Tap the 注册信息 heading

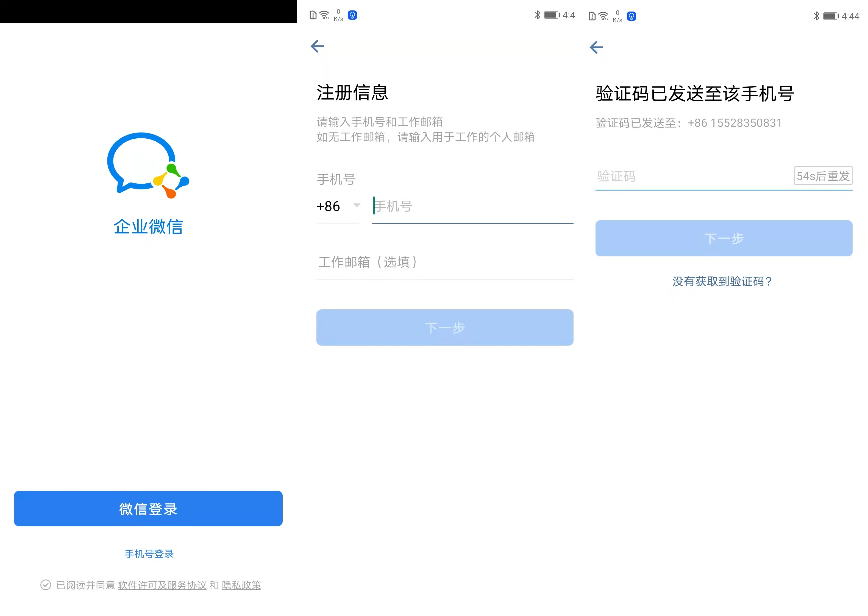[x=352, y=93]
